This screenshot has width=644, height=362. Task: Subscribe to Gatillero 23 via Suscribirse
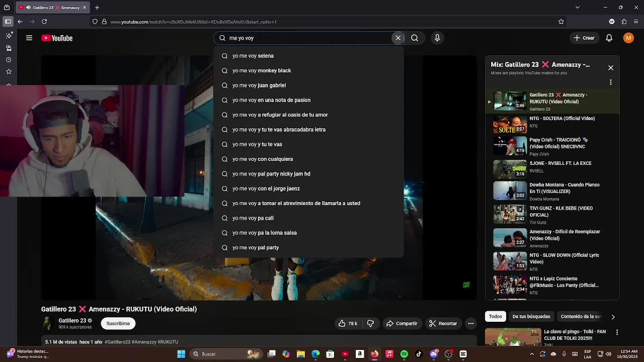[x=118, y=323]
